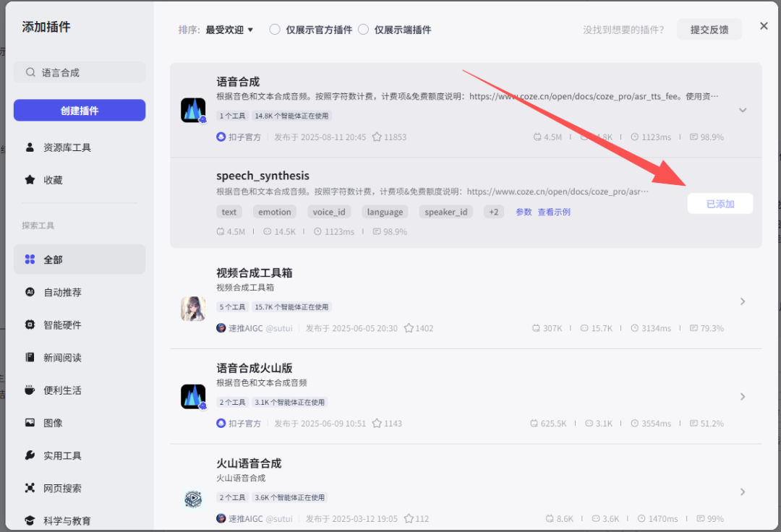This screenshot has width=781, height=532.
Task: Select the 自动推荐 category
Action: pos(80,292)
